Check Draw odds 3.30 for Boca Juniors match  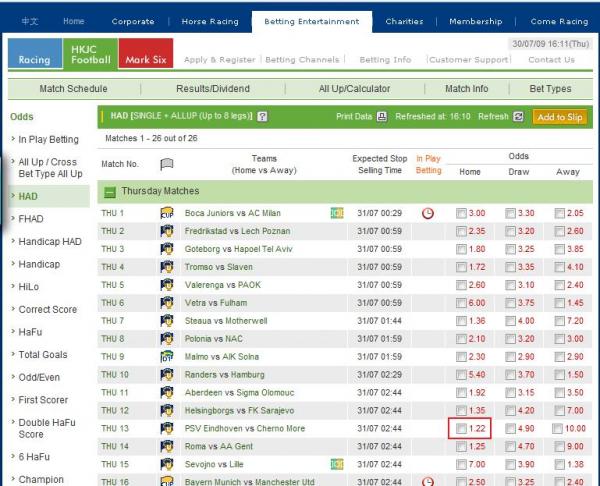511,213
